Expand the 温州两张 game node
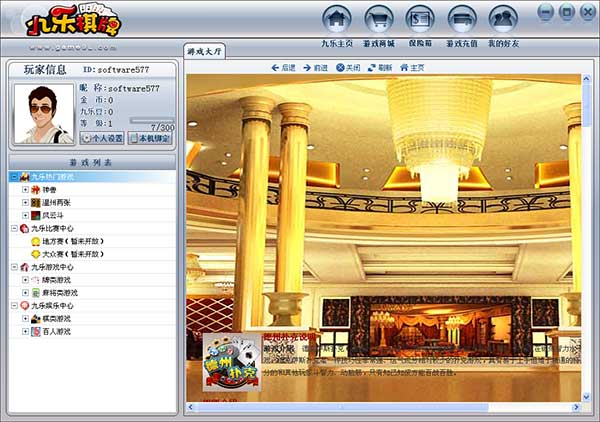The image size is (600, 422). click(x=25, y=202)
